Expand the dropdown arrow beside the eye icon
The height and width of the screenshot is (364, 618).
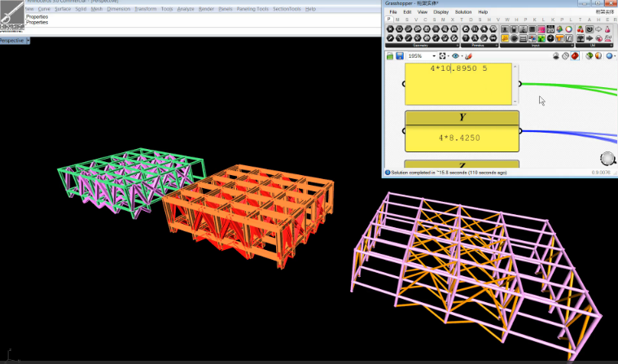(x=462, y=56)
